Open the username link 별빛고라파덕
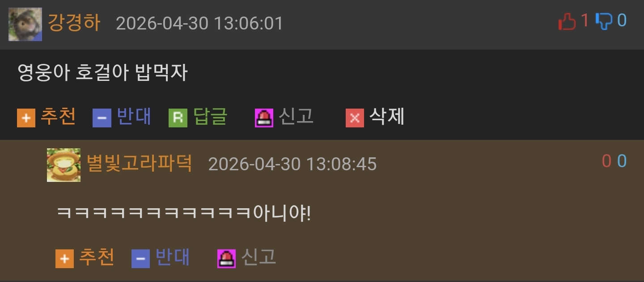 tap(139, 163)
